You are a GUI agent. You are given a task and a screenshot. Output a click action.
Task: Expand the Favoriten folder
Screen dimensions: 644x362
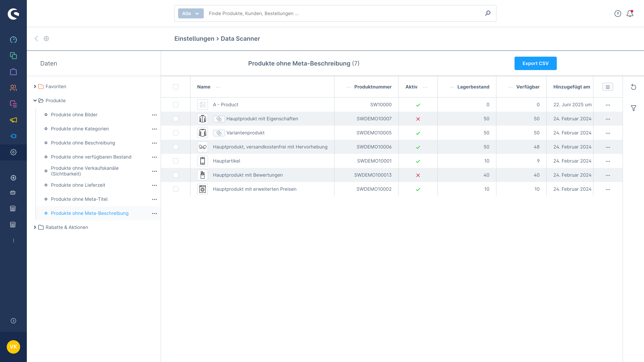[35, 86]
